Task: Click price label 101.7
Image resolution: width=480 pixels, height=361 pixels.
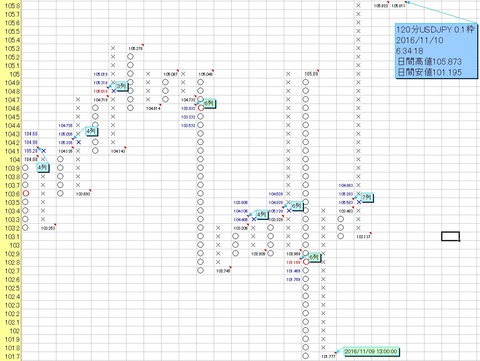Action: pos(12,356)
